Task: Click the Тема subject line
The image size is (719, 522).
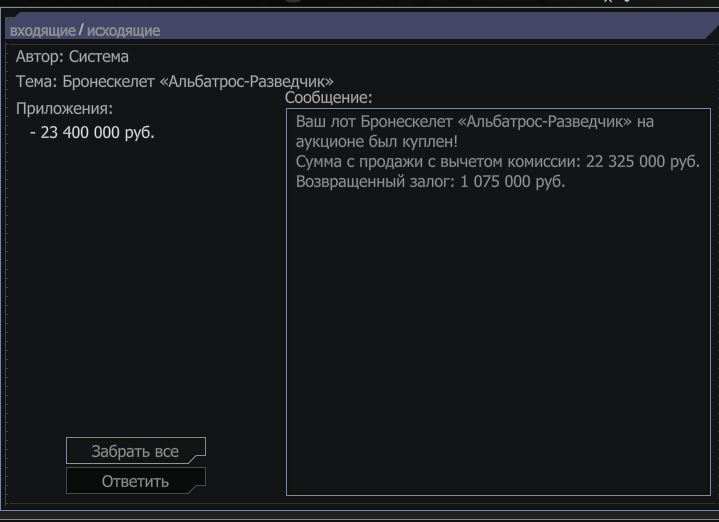Action: [x=175, y=81]
